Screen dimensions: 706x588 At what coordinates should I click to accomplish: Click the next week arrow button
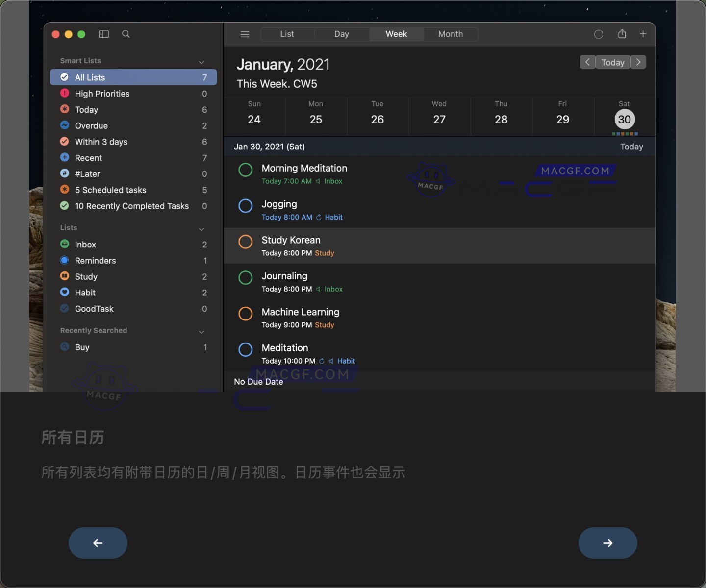coord(638,62)
